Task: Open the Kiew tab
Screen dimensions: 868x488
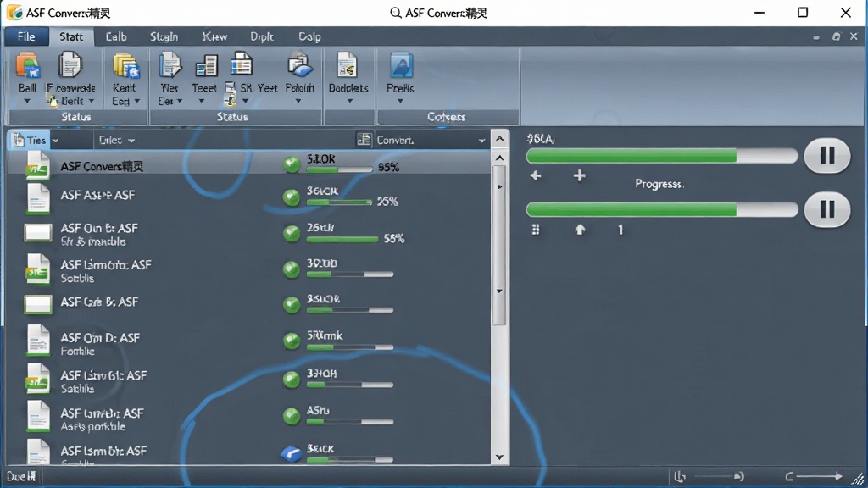Action: point(214,36)
